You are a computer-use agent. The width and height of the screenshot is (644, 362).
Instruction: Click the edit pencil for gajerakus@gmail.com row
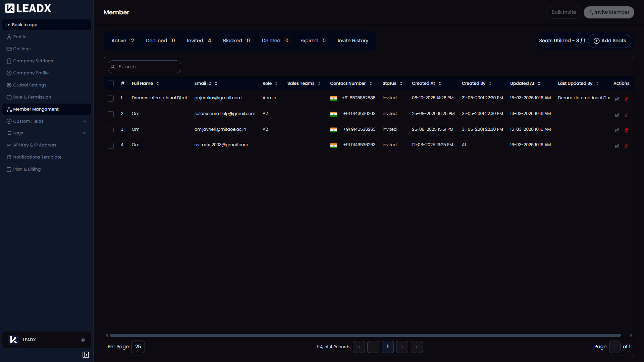coord(617,99)
